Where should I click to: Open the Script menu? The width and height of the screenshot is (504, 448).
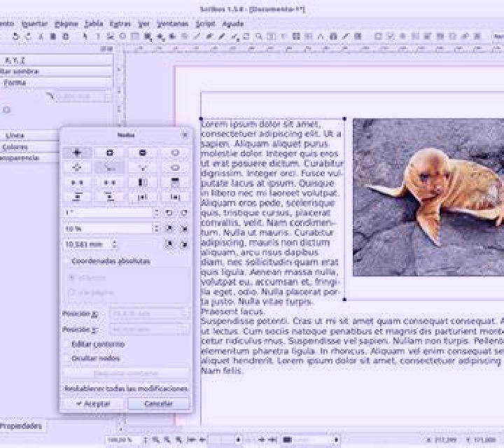point(205,24)
